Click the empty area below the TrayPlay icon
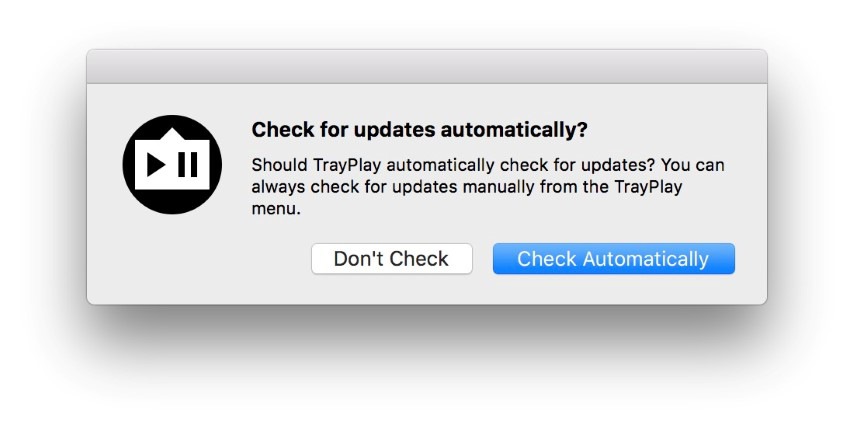This screenshot has width=854, height=429. tap(171, 258)
